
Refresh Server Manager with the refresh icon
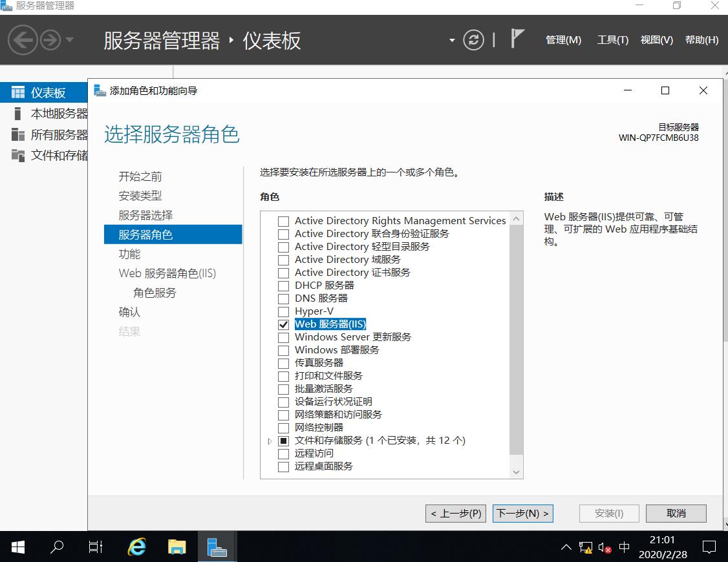tap(474, 40)
